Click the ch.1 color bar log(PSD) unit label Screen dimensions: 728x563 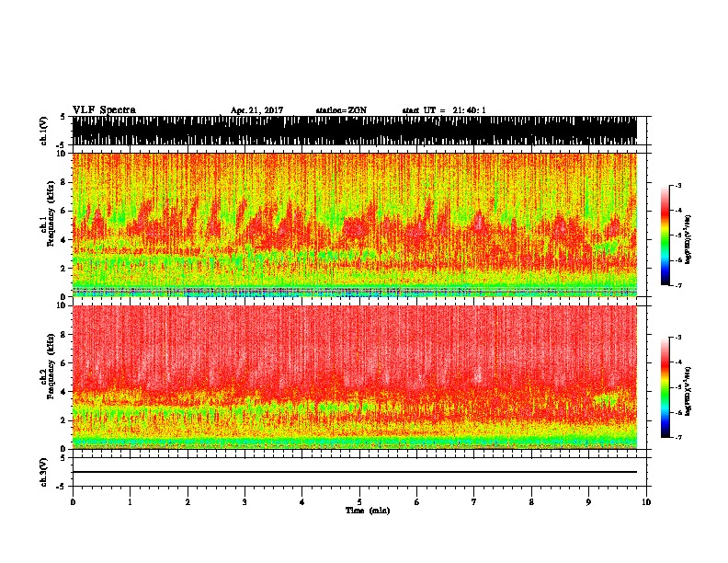[x=688, y=239]
